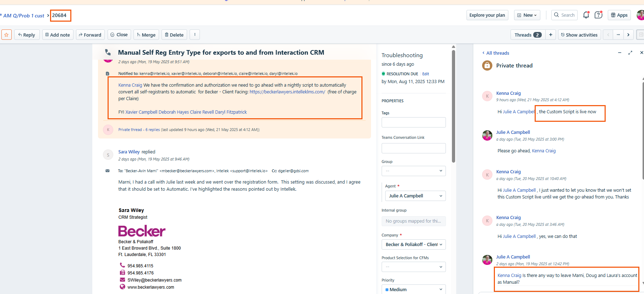The image size is (644, 294).
Task: Expand Product Selection for CFMs dropdown
Action: coord(414,267)
